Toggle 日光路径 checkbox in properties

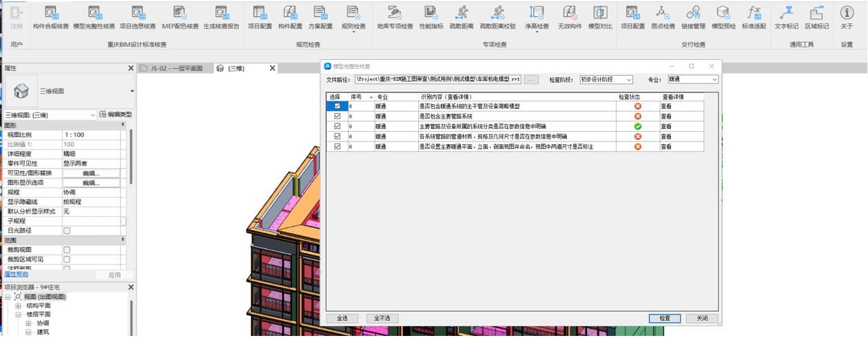click(67, 231)
